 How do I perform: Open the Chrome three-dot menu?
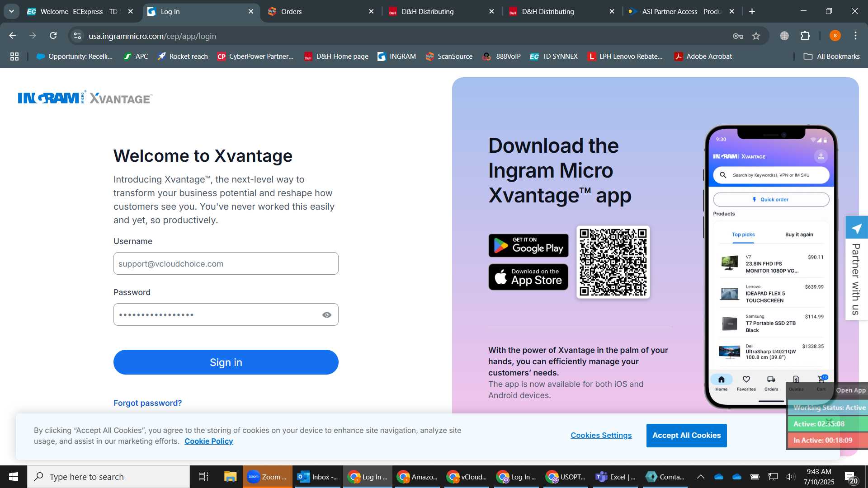[x=855, y=36]
